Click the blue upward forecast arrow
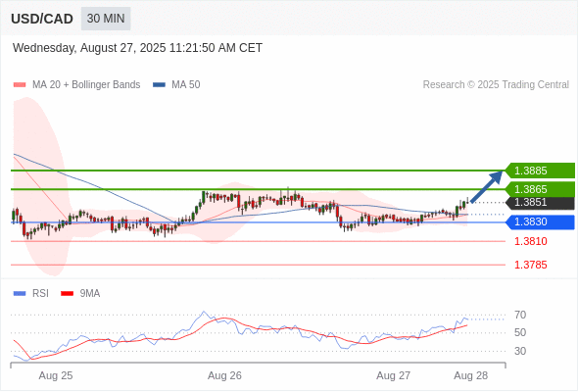This screenshot has width=578, height=392. (487, 186)
